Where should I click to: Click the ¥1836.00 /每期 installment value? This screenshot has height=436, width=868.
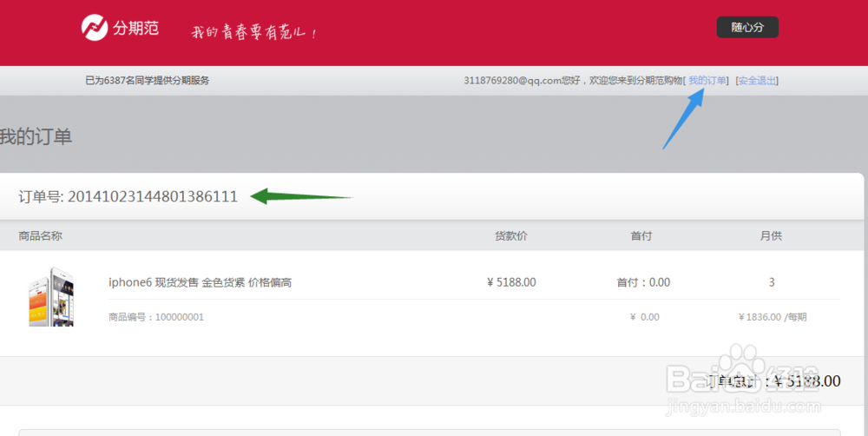pyautogui.click(x=773, y=317)
